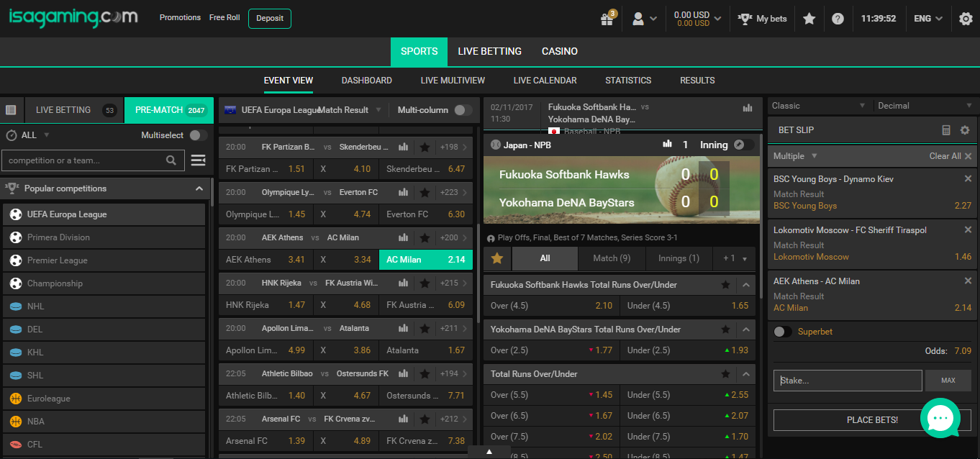Collapse Popular competitions section
Viewport: 980px width, 459px height.
[199, 188]
